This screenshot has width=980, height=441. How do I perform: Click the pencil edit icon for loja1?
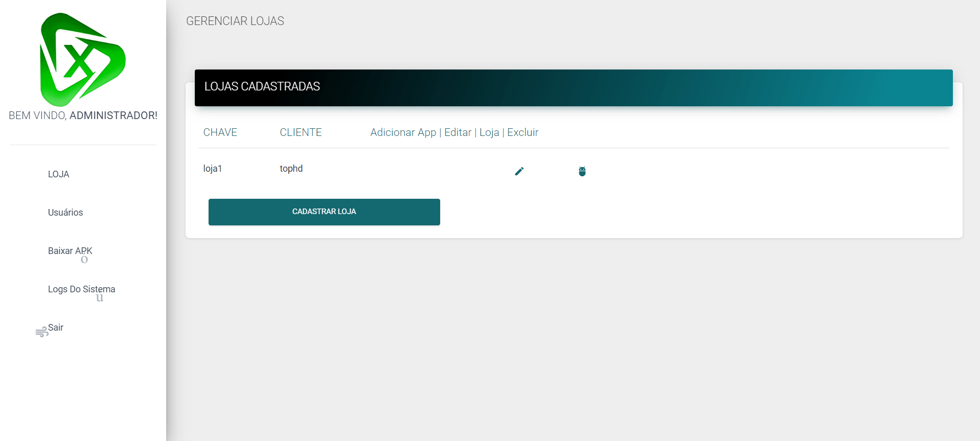[x=519, y=171]
